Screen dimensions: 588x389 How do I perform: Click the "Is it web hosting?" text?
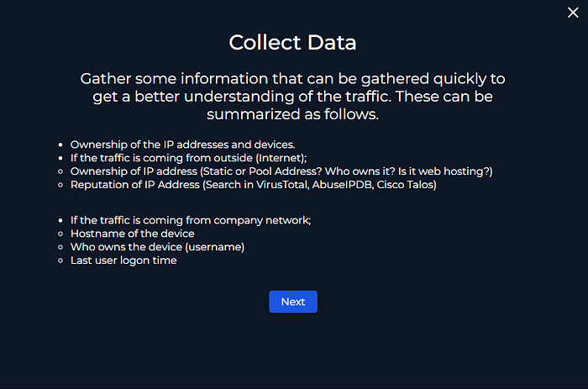pos(445,171)
